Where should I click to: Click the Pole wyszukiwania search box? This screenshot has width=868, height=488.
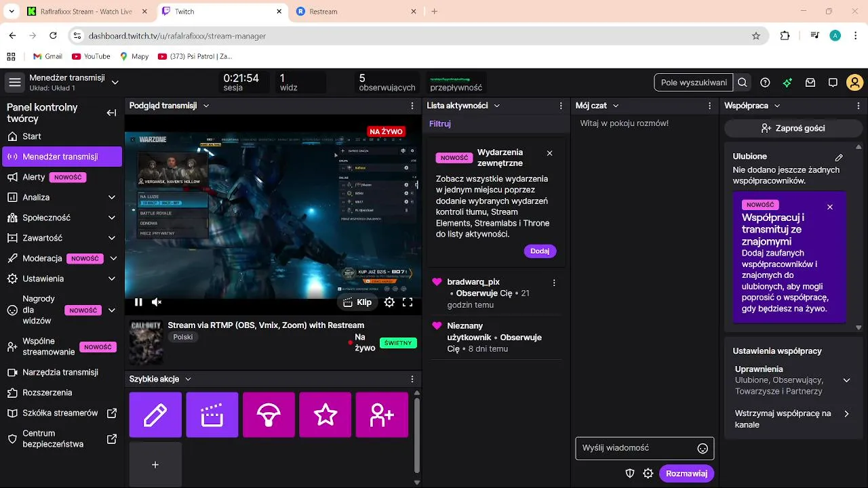coord(693,83)
